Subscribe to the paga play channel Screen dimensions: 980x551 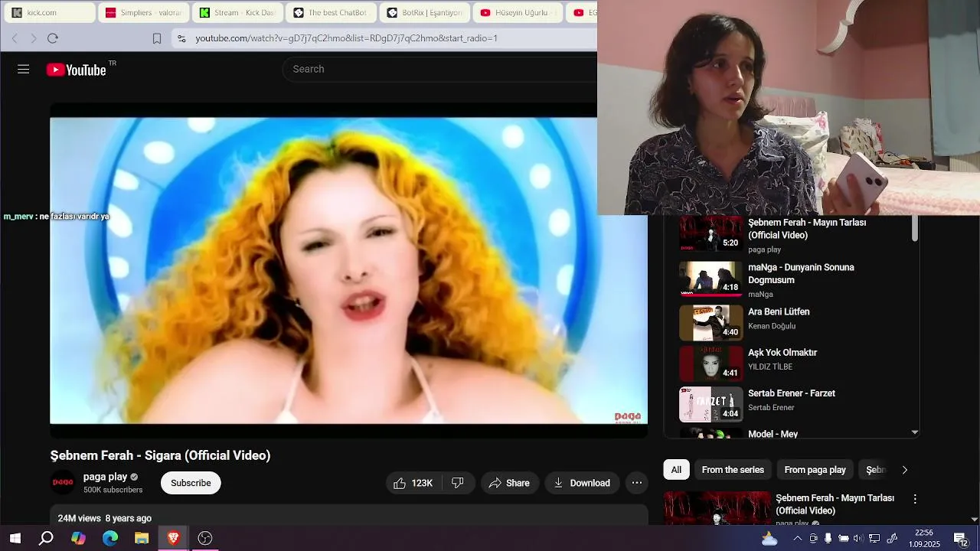pos(191,483)
